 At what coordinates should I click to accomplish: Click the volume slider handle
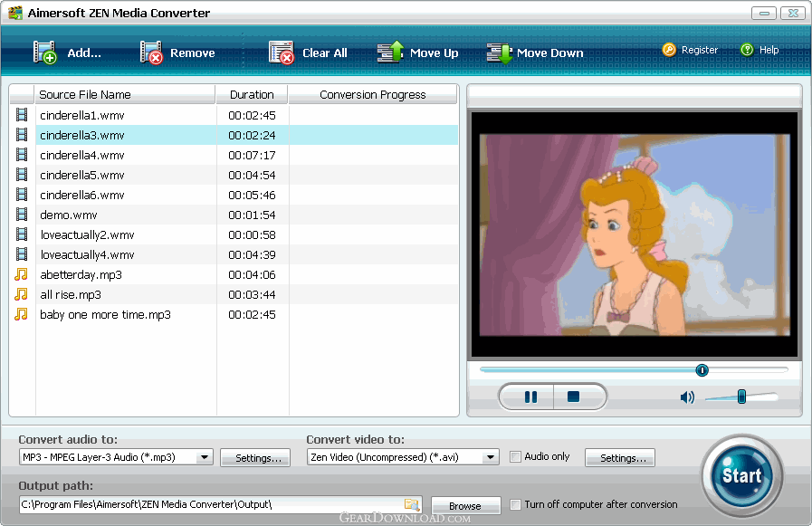point(741,397)
